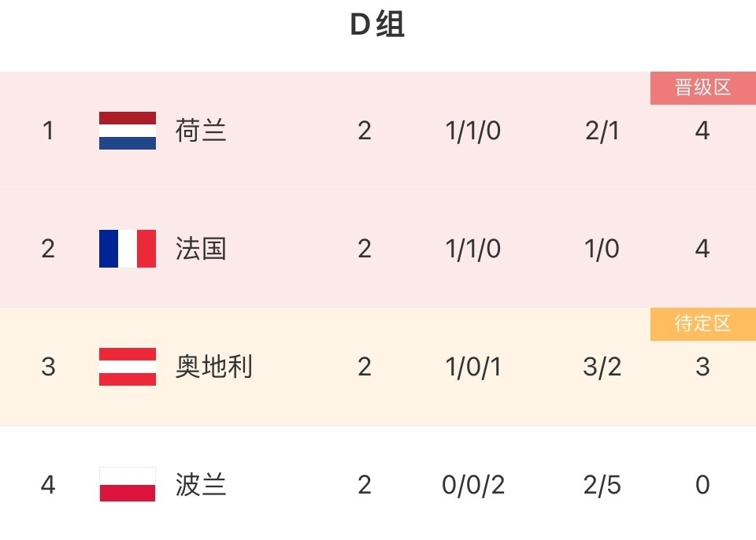Screen dimensions: 756x540
Task: Open team 波兰 name link
Action: (201, 485)
